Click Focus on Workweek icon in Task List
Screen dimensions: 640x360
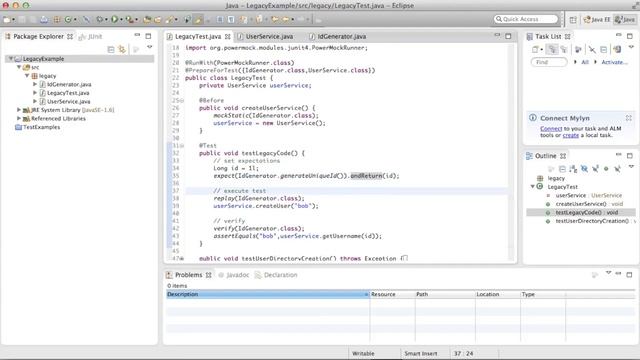(578, 50)
